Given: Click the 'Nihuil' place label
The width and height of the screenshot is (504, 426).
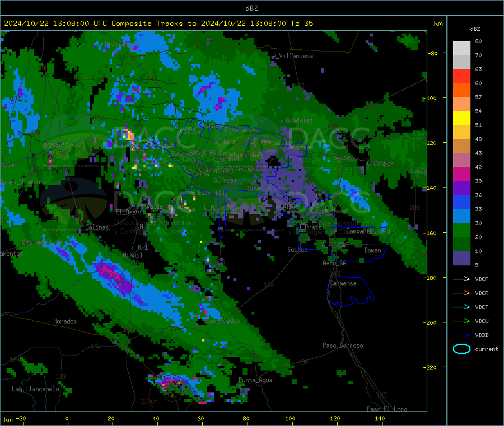Looking at the screenshot, I should 132,255.
